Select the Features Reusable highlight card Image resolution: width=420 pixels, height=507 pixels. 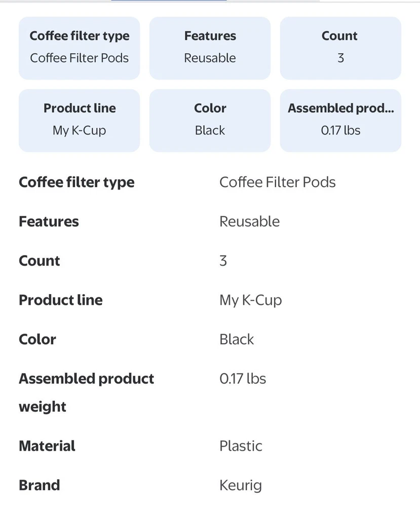(210, 48)
